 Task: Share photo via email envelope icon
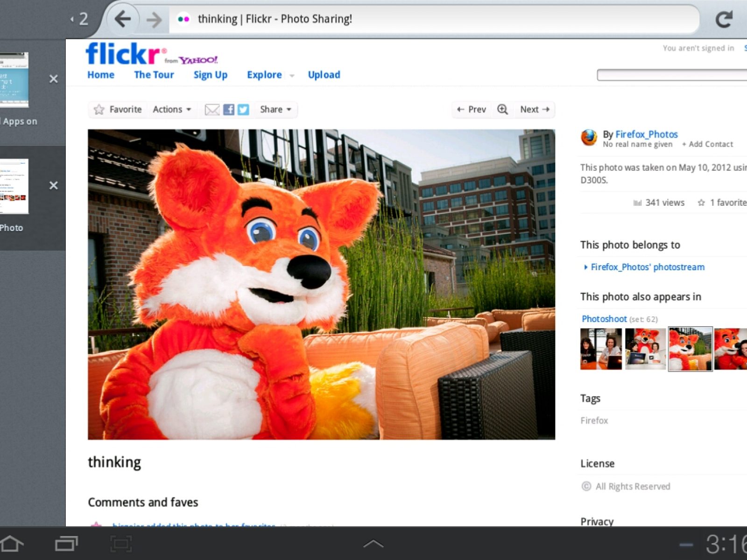coord(212,110)
